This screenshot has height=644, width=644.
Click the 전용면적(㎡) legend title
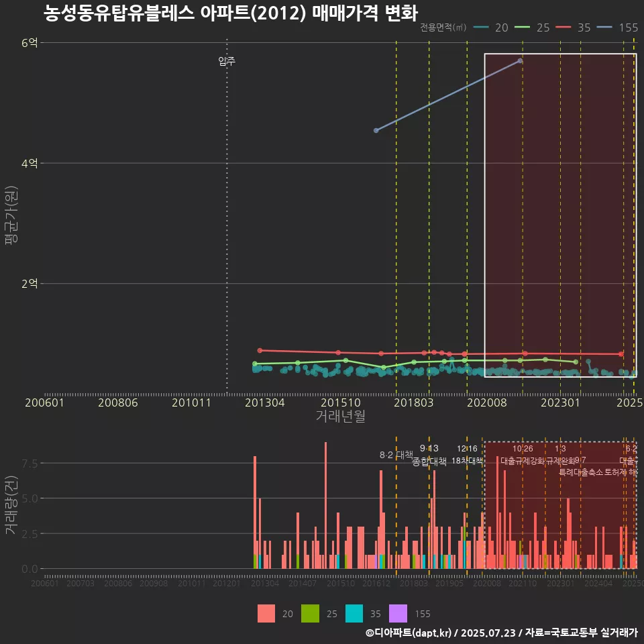443,27
